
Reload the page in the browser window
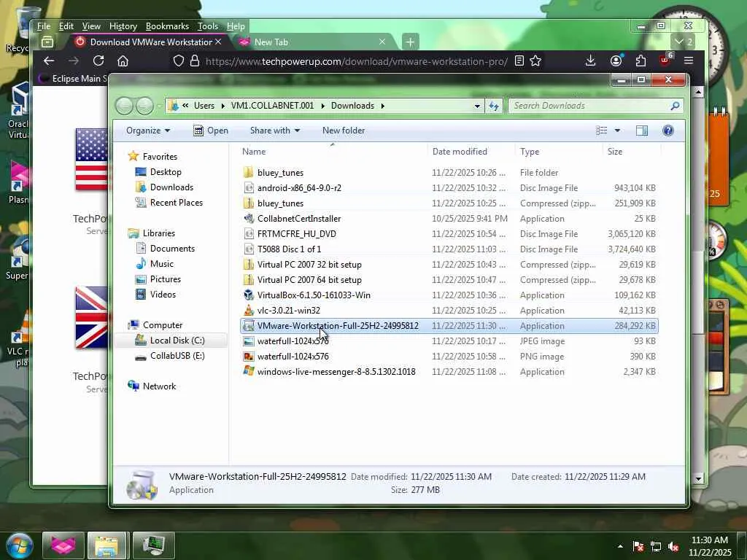coord(98,61)
